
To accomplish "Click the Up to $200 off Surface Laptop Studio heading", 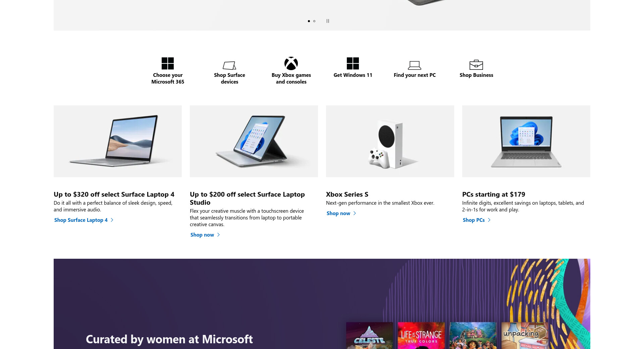I will tap(247, 198).
